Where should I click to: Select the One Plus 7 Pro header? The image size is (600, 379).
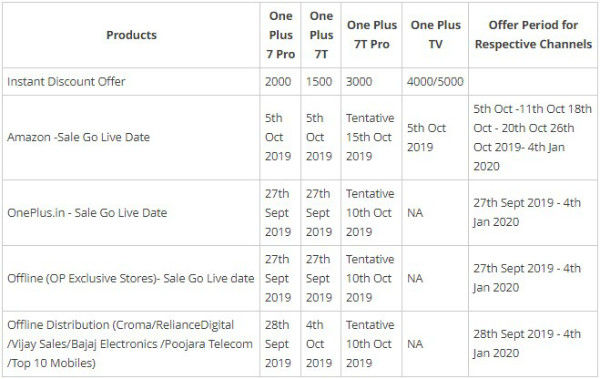pos(280,35)
